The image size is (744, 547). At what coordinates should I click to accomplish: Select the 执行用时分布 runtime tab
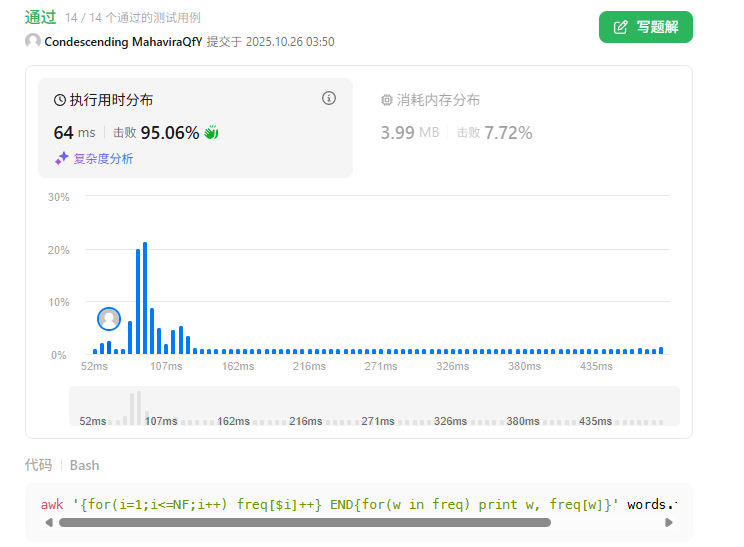[x=111, y=100]
